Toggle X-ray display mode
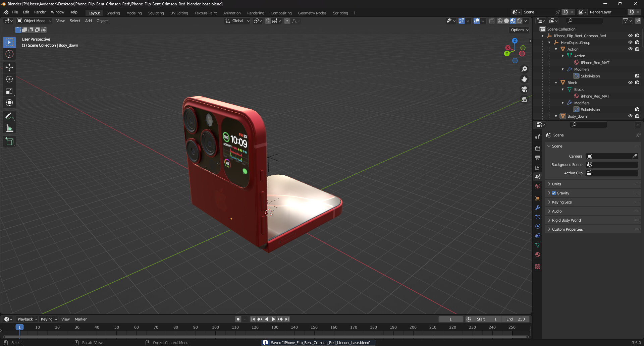 [491, 21]
